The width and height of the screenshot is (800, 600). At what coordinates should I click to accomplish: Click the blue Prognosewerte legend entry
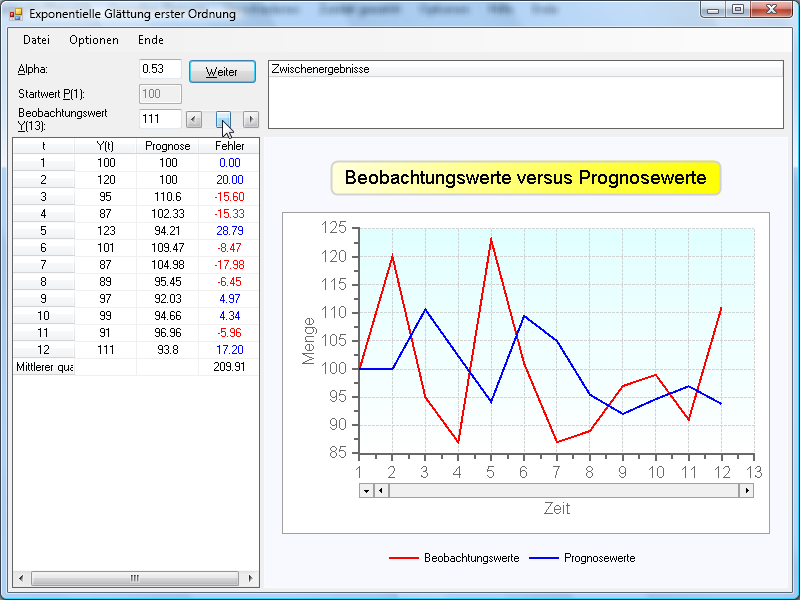pyautogui.click(x=583, y=558)
